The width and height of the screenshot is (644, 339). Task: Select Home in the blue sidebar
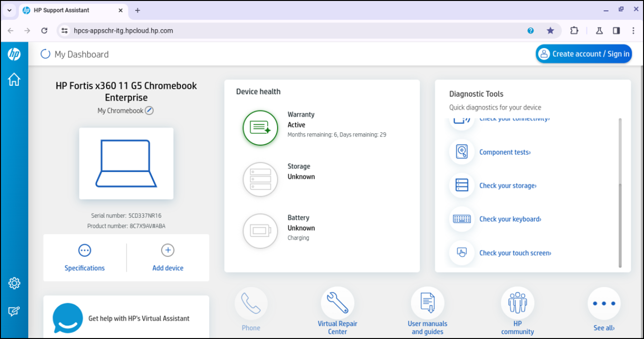point(14,80)
